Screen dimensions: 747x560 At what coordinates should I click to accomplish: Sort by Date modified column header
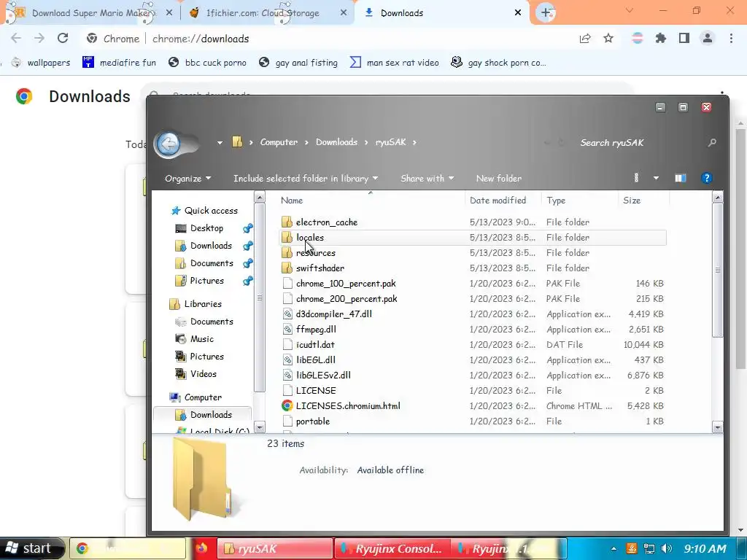pyautogui.click(x=503, y=201)
